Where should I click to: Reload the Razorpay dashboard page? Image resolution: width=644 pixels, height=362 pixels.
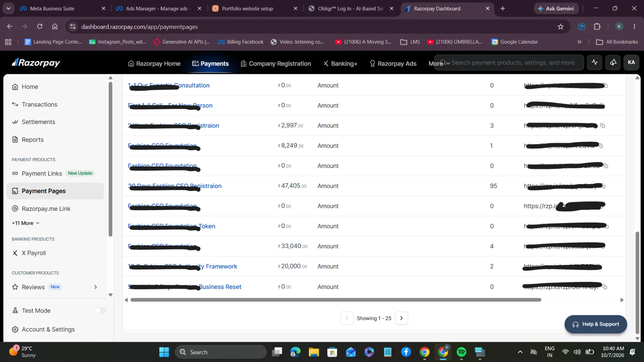click(40, 26)
